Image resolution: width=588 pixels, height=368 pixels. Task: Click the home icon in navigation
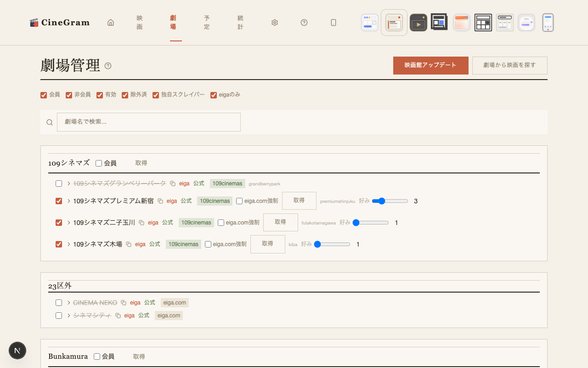tap(111, 23)
